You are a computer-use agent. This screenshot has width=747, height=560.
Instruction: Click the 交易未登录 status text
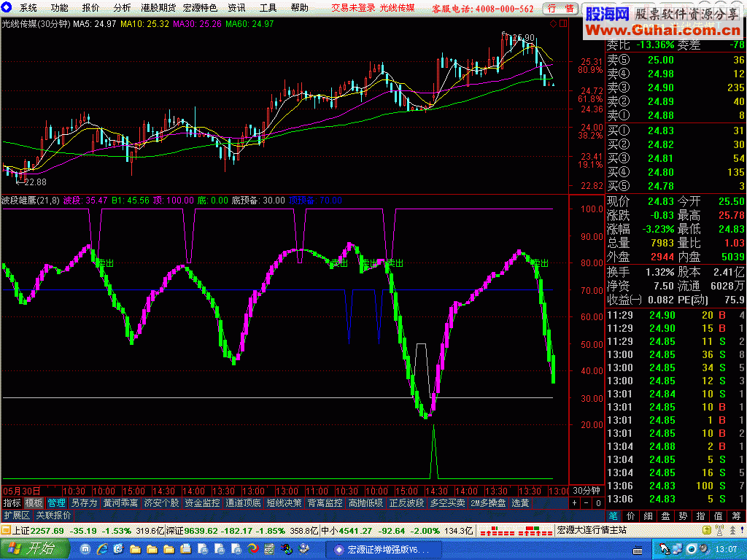pyautogui.click(x=354, y=8)
